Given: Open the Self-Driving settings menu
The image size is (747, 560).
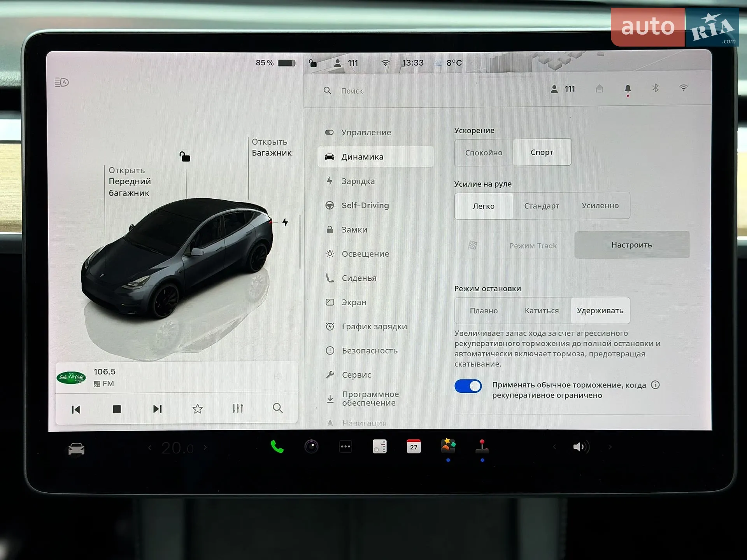Looking at the screenshot, I should coord(375,205).
